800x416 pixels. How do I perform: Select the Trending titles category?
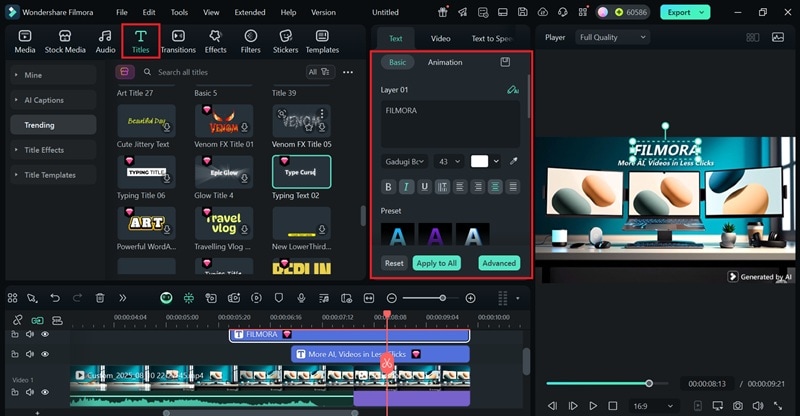pos(53,125)
